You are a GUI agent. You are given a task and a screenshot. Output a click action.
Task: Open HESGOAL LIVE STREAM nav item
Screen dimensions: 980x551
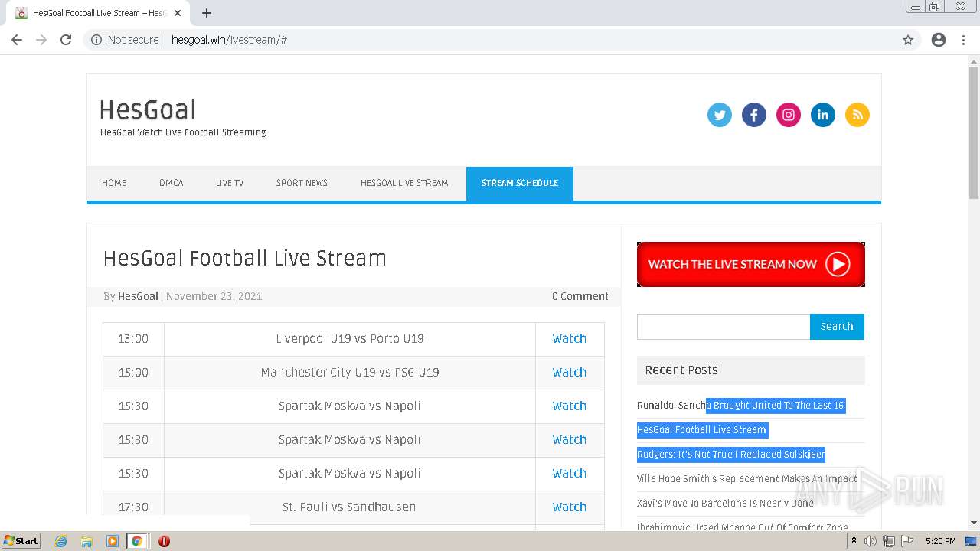(404, 183)
